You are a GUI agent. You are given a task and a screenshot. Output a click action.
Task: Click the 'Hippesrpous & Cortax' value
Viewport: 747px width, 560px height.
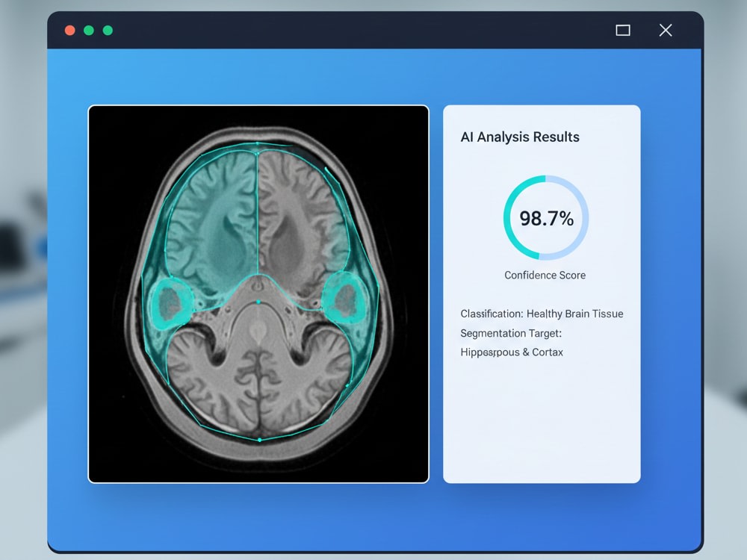[x=512, y=352]
